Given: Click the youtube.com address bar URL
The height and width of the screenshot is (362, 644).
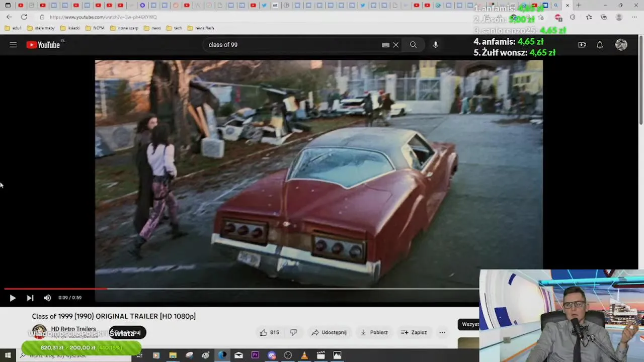Looking at the screenshot, I should (103, 17).
